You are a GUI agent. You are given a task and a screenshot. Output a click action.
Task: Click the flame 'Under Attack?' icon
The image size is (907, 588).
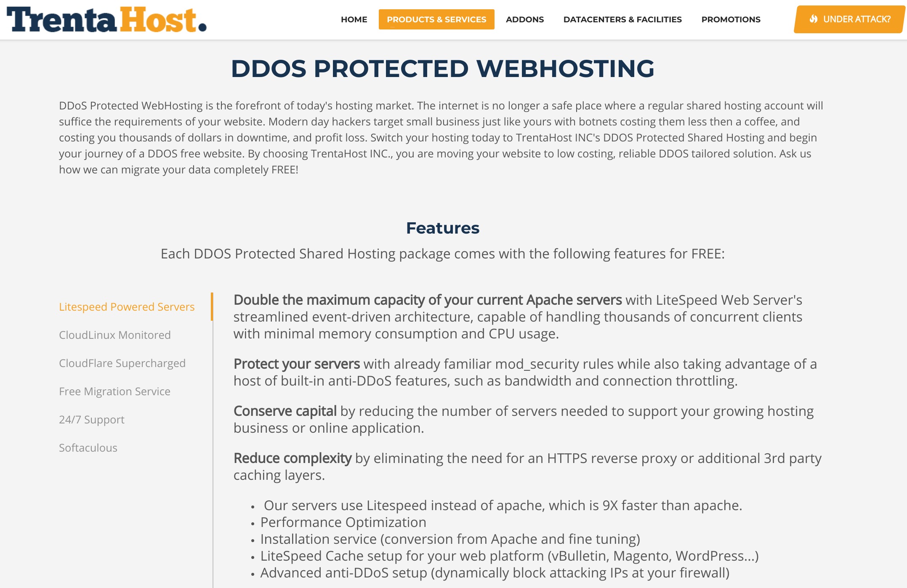812,19
